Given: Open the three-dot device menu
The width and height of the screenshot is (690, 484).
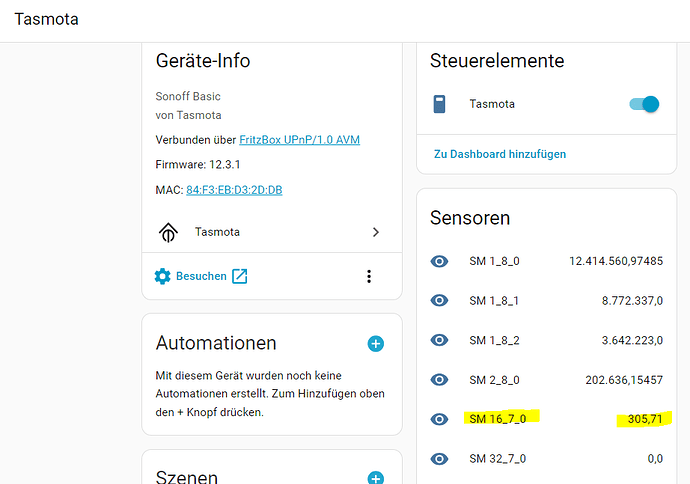Looking at the screenshot, I should [369, 276].
